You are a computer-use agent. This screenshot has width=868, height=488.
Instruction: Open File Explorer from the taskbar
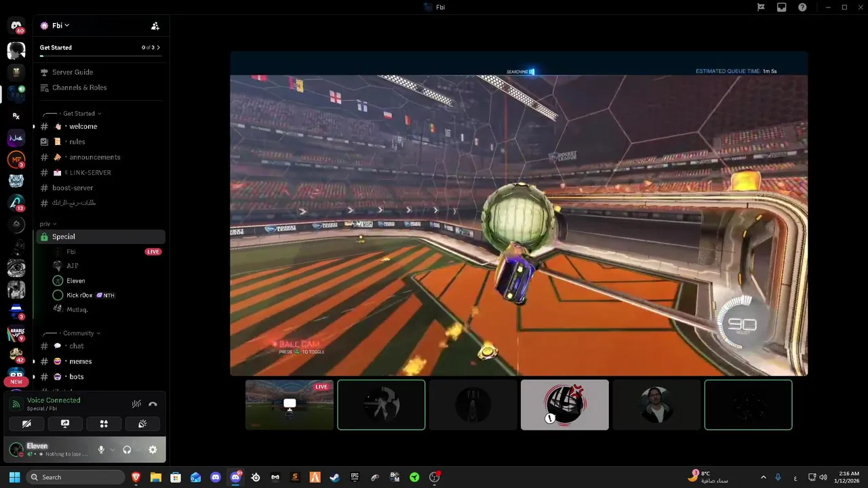[x=155, y=477]
